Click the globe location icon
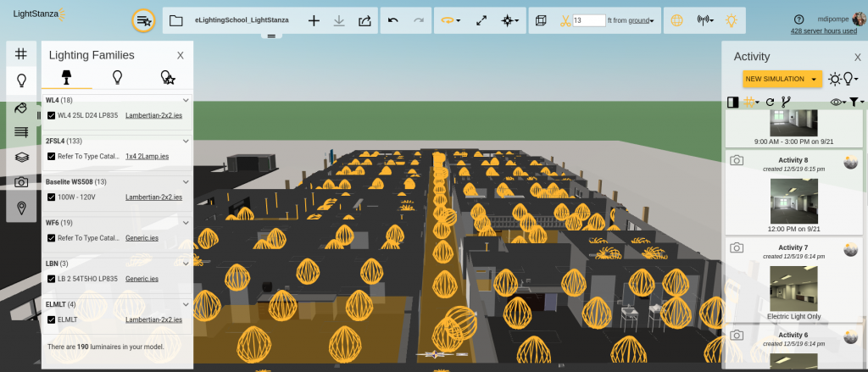 pyautogui.click(x=676, y=20)
